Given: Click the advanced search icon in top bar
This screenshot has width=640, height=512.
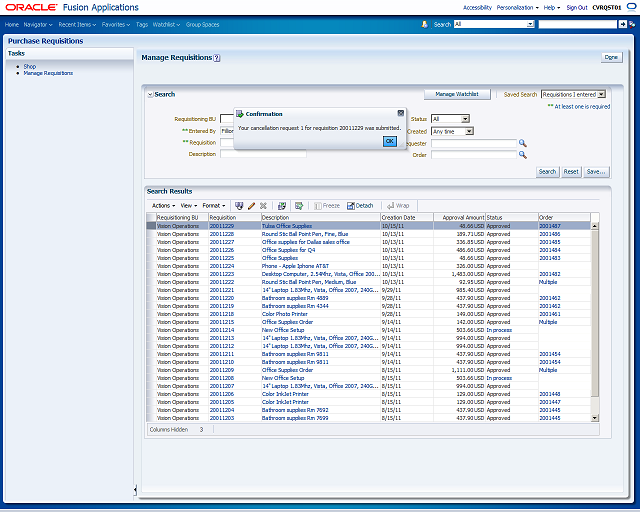Looking at the screenshot, I should [632, 24].
